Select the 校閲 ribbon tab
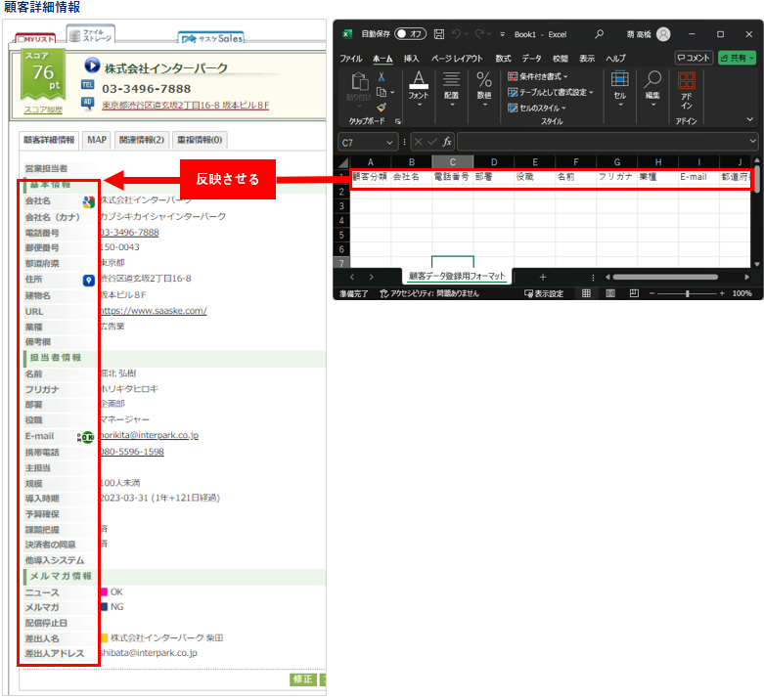 (561, 59)
